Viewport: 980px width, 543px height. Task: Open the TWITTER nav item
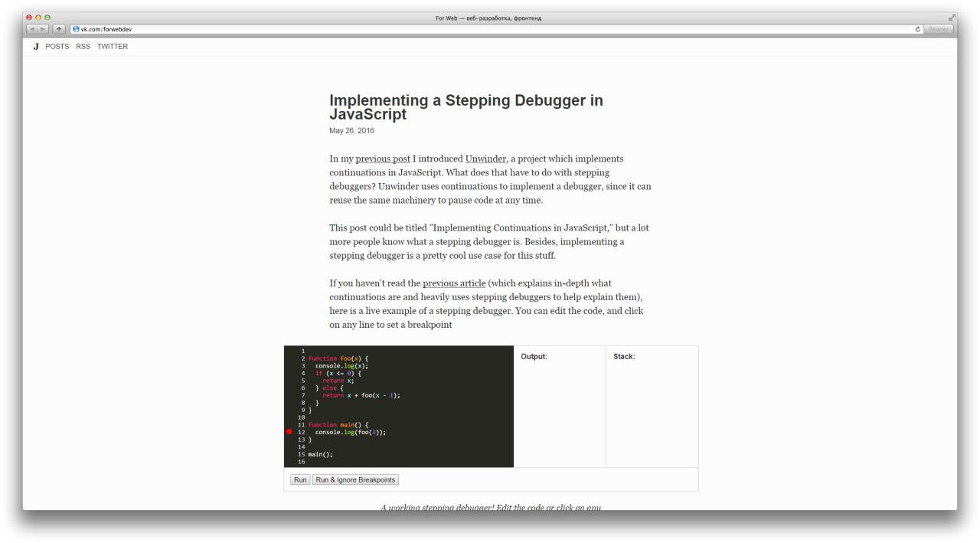click(x=113, y=47)
